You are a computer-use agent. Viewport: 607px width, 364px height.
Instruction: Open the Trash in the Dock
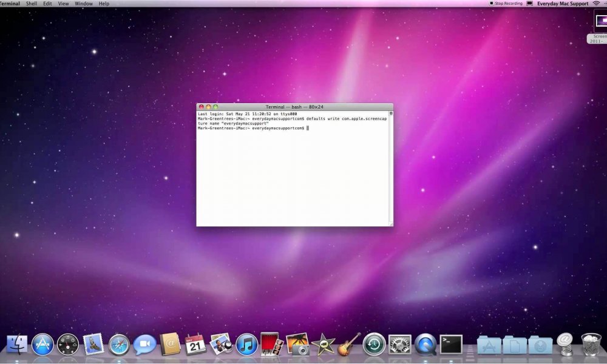(x=591, y=345)
